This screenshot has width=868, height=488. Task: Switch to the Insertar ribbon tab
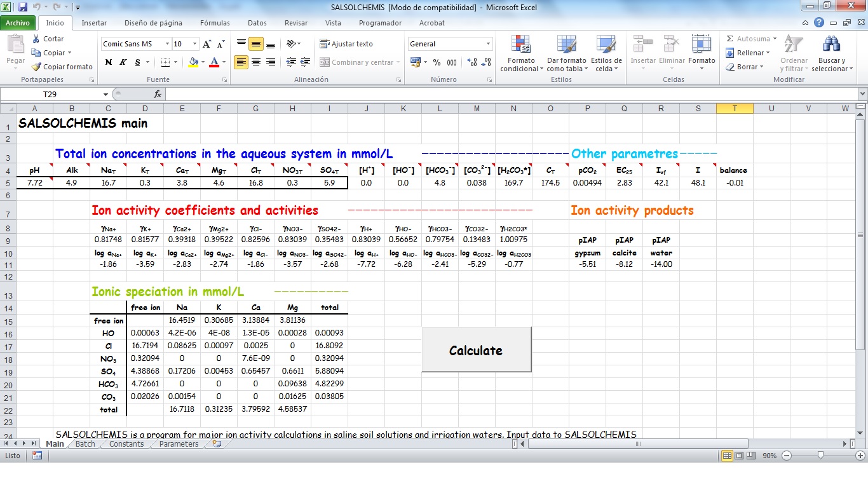(94, 23)
